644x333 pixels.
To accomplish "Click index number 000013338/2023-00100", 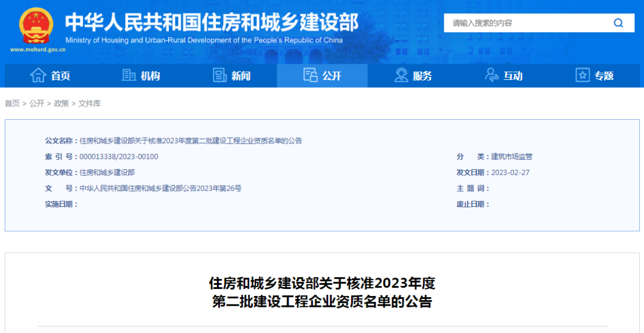I will (x=119, y=157).
